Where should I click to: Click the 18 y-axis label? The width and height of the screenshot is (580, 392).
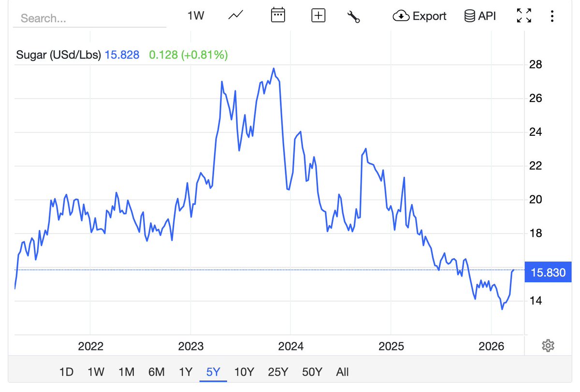(x=536, y=233)
